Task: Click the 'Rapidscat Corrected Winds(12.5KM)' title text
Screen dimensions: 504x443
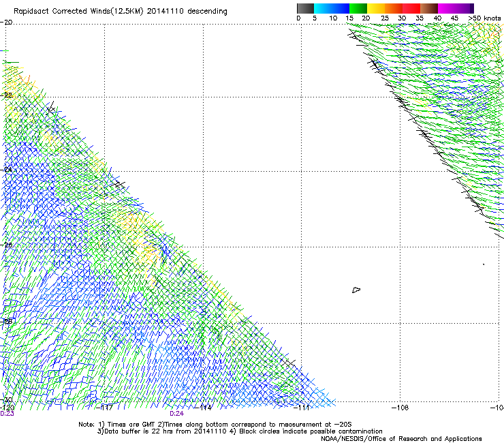Action: [78, 12]
